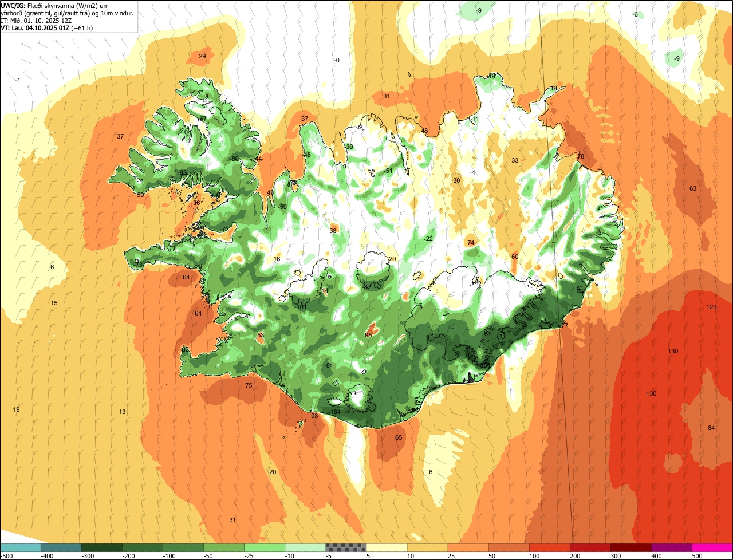The width and height of the screenshot is (733, 560).
Task: Click the map value '38' in the central interior
Action: point(333,231)
